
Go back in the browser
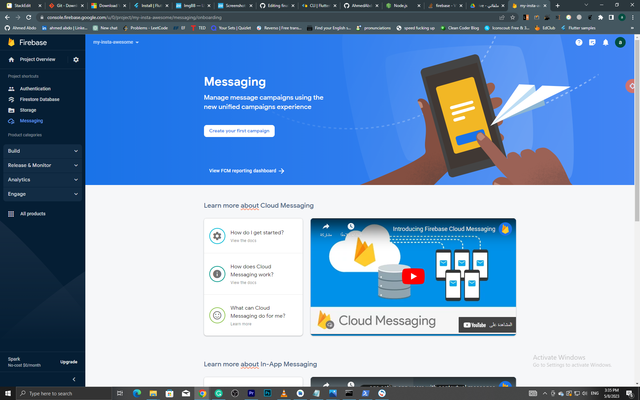coord(7,18)
